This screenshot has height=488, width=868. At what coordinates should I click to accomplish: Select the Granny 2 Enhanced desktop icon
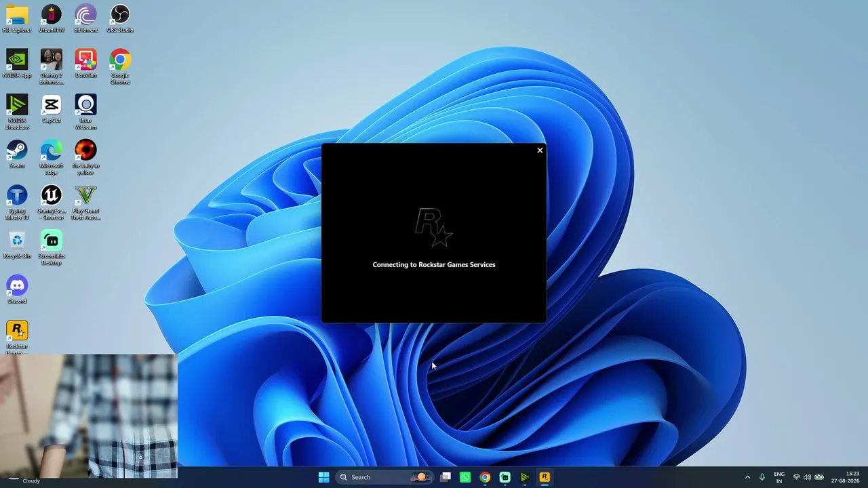(x=52, y=67)
